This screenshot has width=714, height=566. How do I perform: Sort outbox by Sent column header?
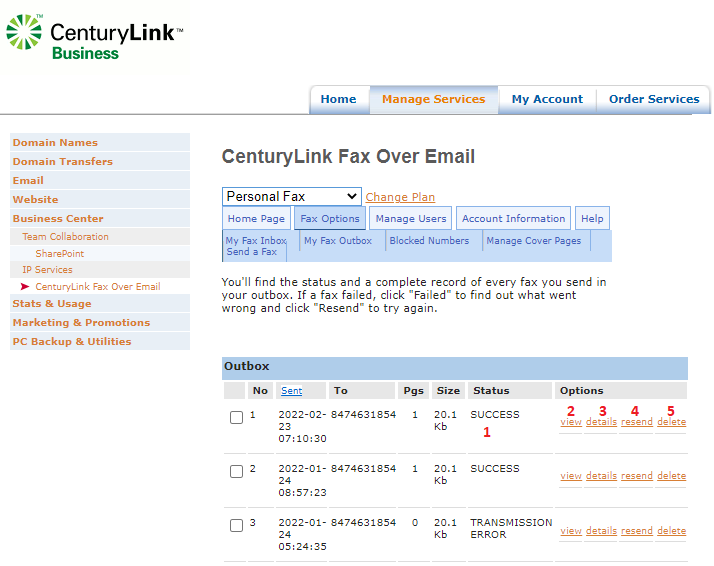click(x=291, y=391)
